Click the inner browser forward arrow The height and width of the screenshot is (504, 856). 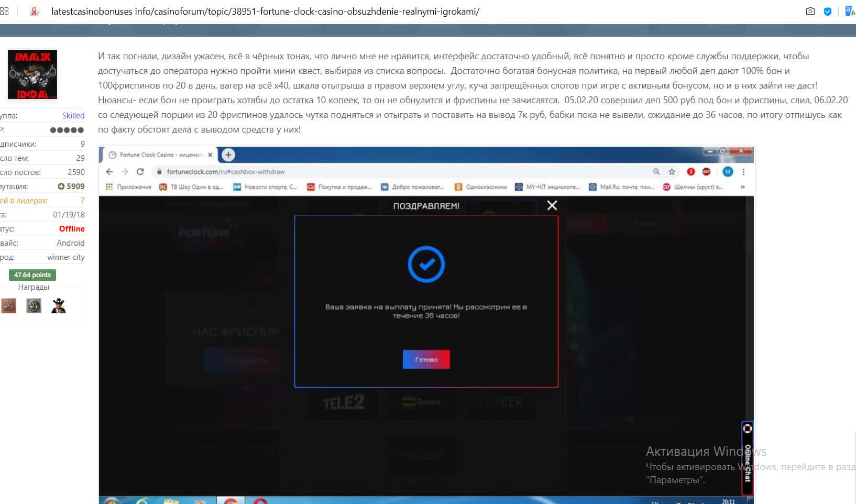click(125, 171)
